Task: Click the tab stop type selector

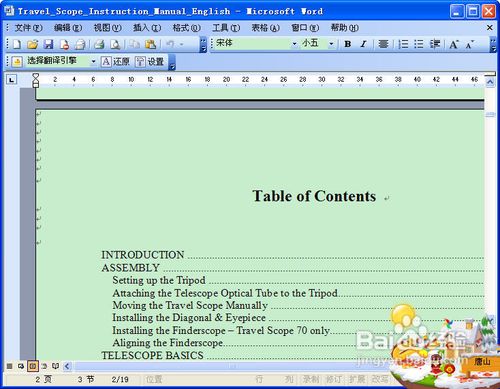Action: pos(12,80)
